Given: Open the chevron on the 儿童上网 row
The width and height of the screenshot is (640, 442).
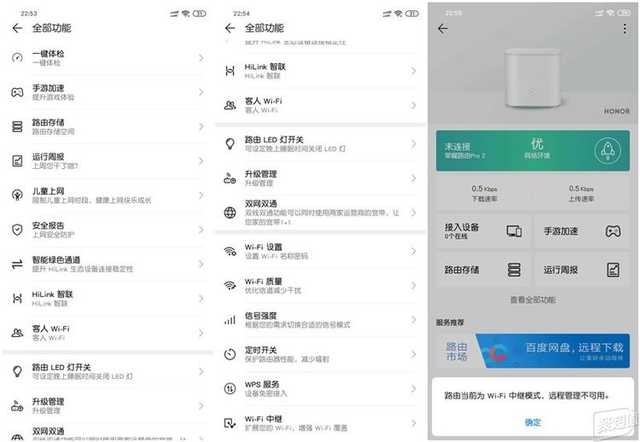Looking at the screenshot, I should [x=201, y=195].
